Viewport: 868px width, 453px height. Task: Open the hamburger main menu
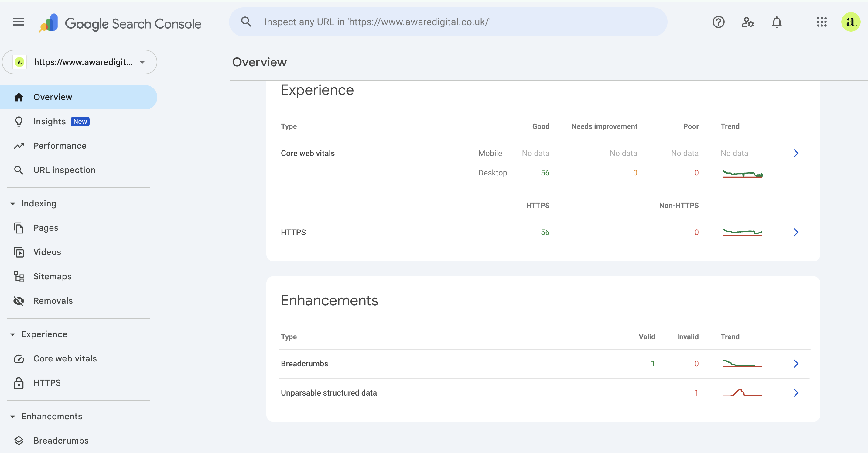[19, 22]
